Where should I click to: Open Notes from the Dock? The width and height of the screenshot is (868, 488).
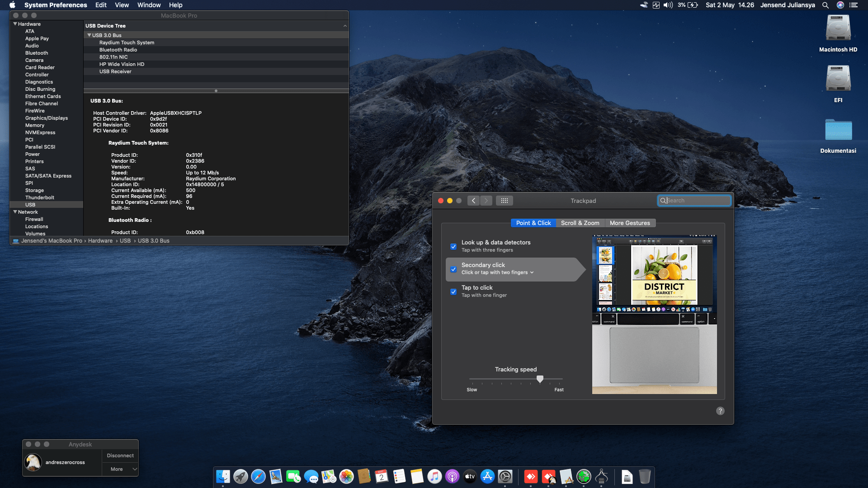click(x=417, y=476)
